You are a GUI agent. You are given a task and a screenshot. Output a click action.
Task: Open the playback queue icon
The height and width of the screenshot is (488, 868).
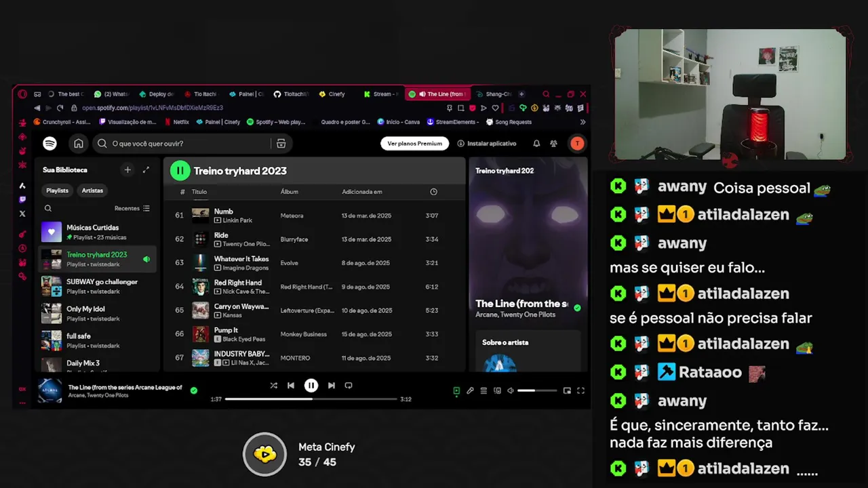click(484, 391)
